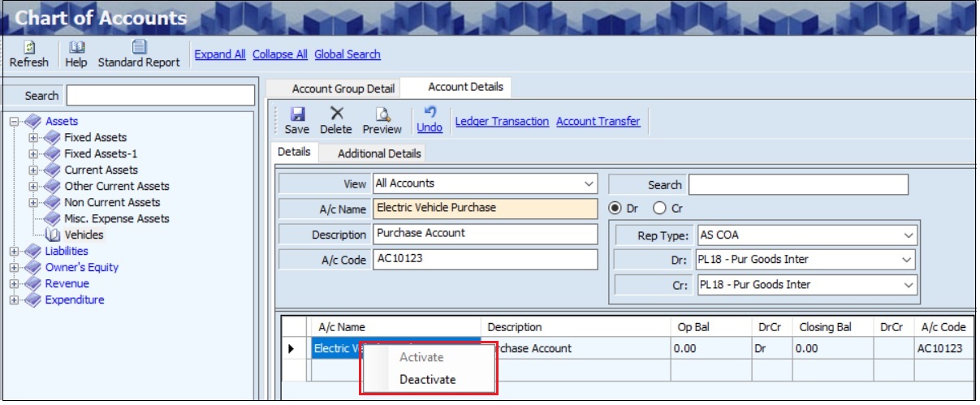Expand the Current Assets tree node

33,170
